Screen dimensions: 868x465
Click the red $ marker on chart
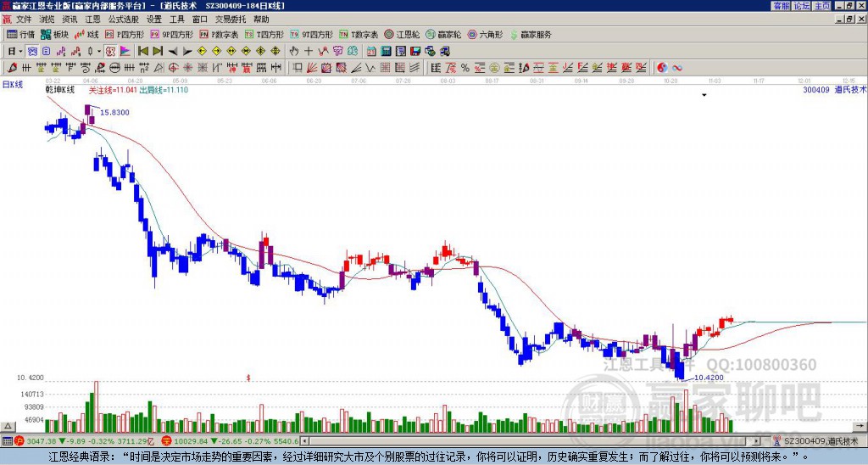click(248, 378)
